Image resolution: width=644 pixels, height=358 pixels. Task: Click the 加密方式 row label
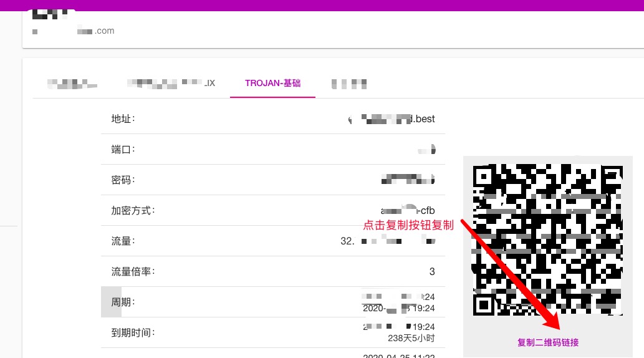click(x=132, y=211)
